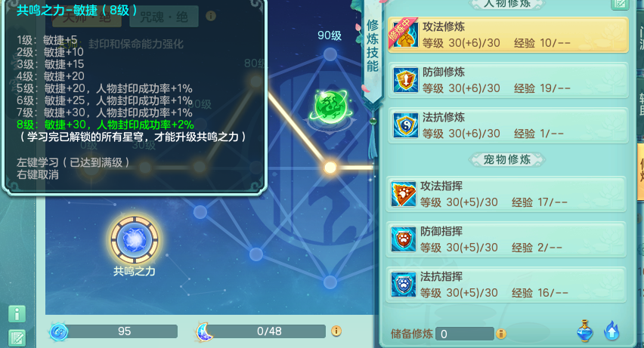Open the green edit note icon at bottom left

17,338
